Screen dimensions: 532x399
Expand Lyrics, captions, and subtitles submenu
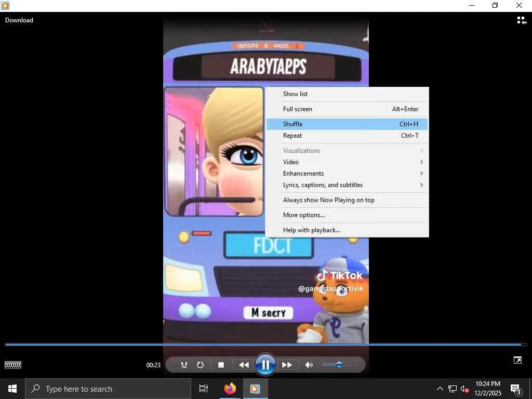(x=347, y=185)
